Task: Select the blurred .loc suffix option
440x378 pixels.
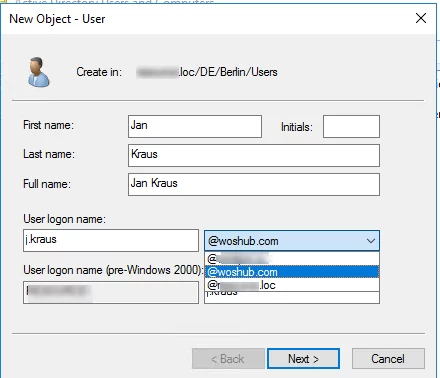Action: [292, 285]
